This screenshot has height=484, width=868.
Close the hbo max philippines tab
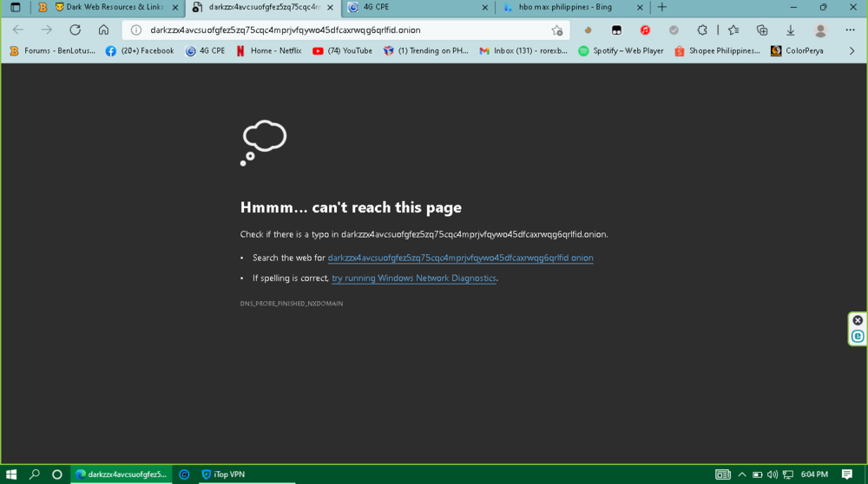point(640,8)
